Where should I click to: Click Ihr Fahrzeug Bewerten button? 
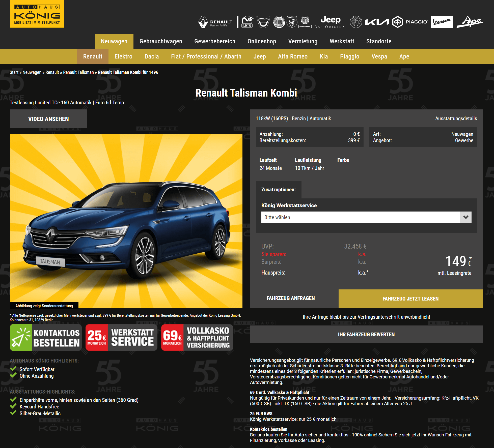[x=366, y=334]
